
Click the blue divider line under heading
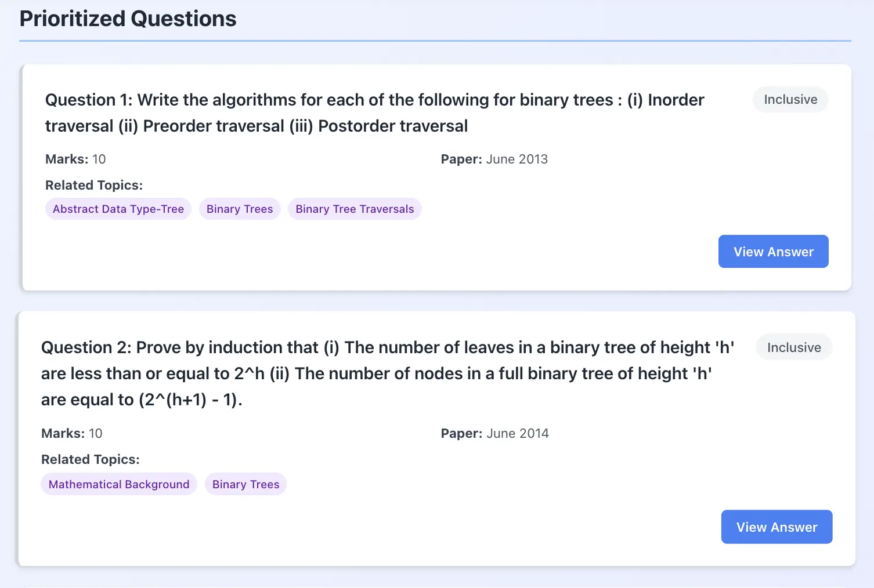(435, 41)
